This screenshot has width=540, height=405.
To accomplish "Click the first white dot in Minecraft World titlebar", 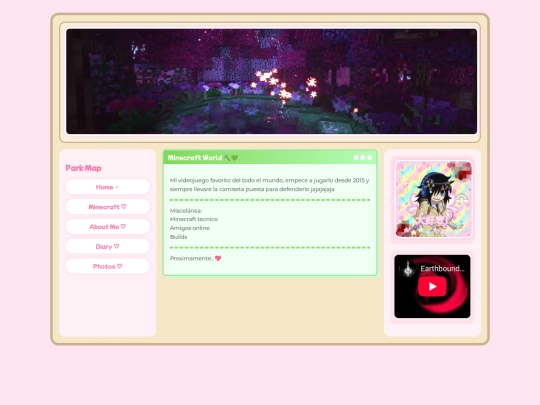I will (x=356, y=157).
